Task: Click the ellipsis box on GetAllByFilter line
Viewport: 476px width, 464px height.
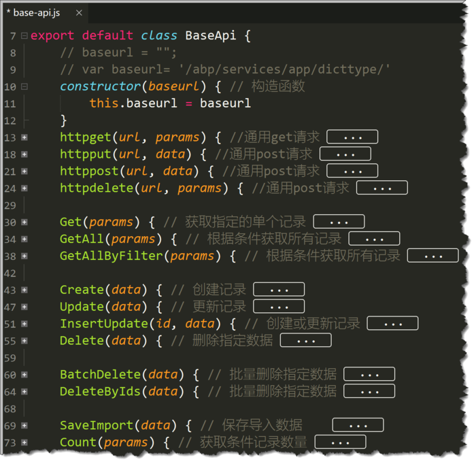Action: [x=433, y=255]
